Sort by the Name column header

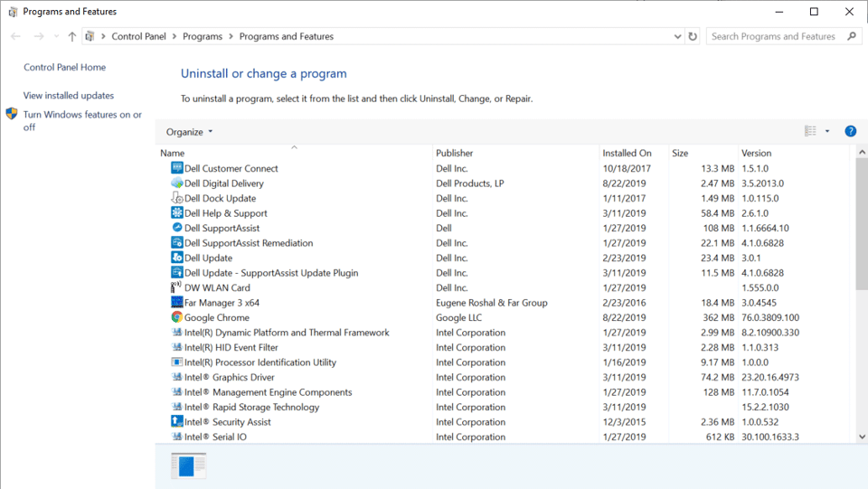tap(294, 153)
